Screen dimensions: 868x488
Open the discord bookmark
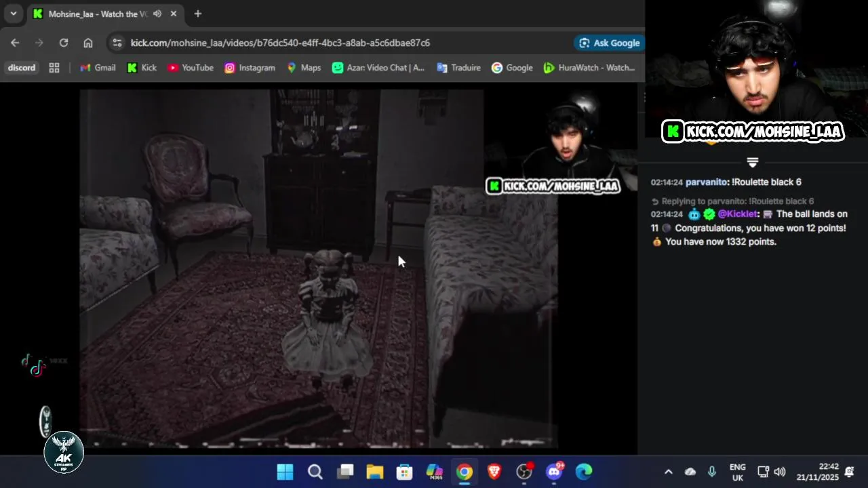(x=22, y=68)
